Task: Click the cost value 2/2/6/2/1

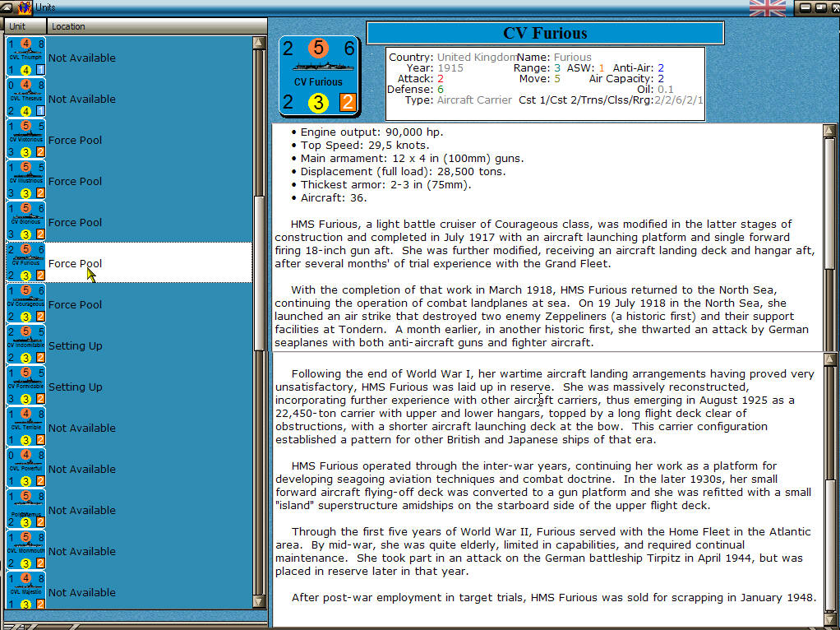Action: point(678,100)
